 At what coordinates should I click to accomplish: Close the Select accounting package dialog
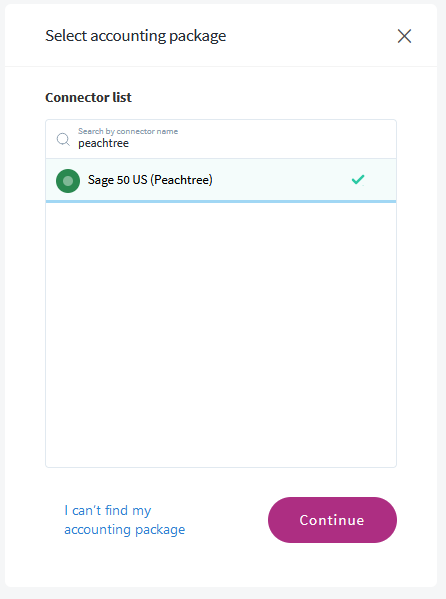pos(404,36)
